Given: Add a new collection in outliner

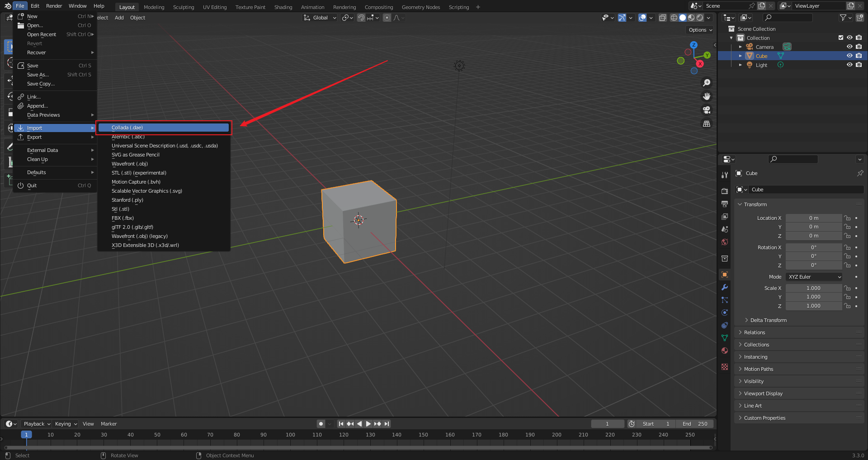Looking at the screenshot, I should point(860,18).
